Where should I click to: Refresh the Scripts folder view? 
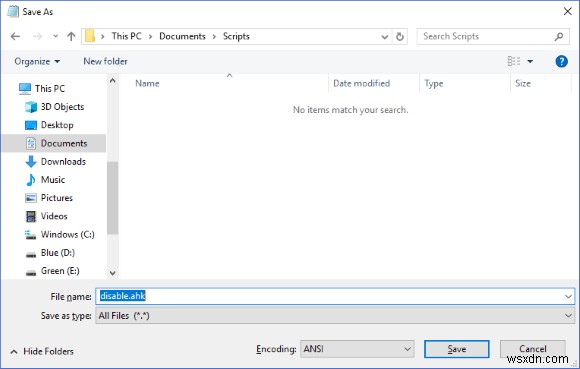pyautogui.click(x=400, y=37)
